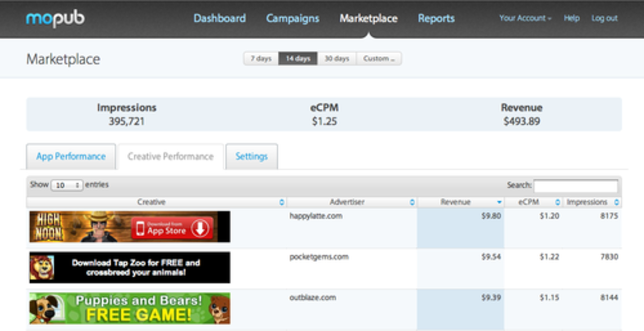Open Puppies and Bears banner
Image resolution: width=644 pixels, height=331 pixels.
click(x=130, y=308)
